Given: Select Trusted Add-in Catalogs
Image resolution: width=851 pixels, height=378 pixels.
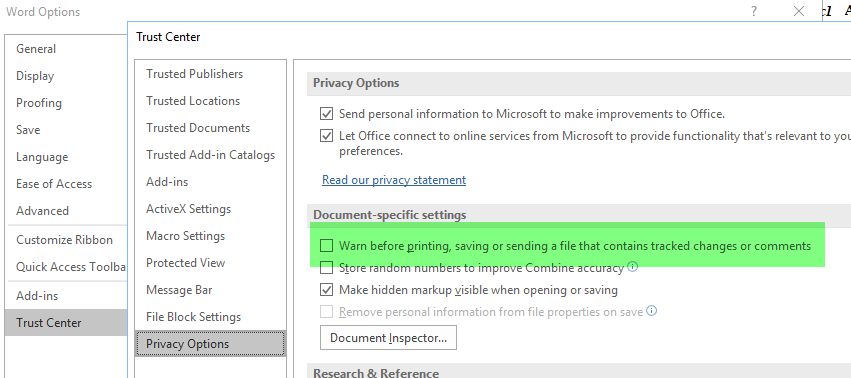Looking at the screenshot, I should point(210,155).
